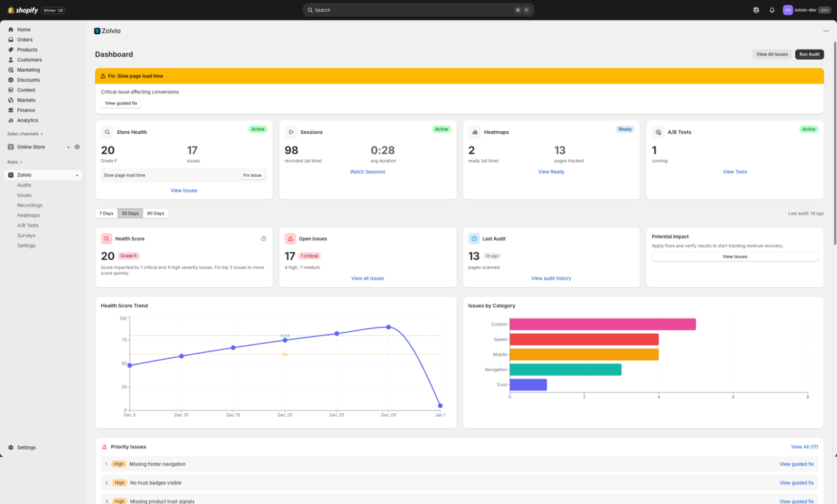Click the Heatmaps bar chart icon
Image resolution: width=837 pixels, height=504 pixels.
tap(474, 132)
